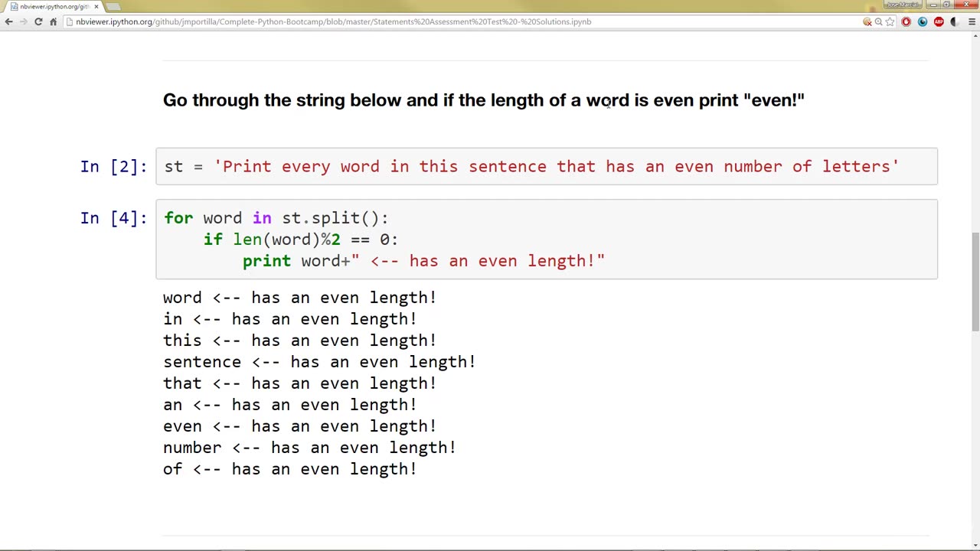Select the nbviewer.ipython.org browser tab
Image resolution: width=980 pixels, height=551 pixels.
tap(54, 6)
